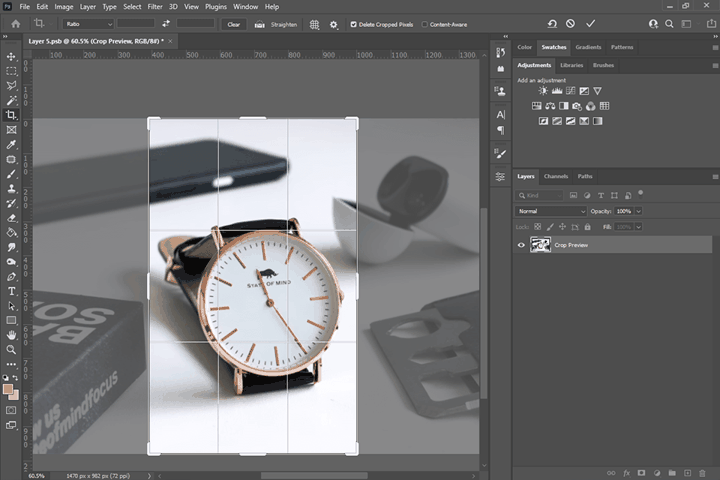Select the Rectangular Marquee tool

click(11, 71)
